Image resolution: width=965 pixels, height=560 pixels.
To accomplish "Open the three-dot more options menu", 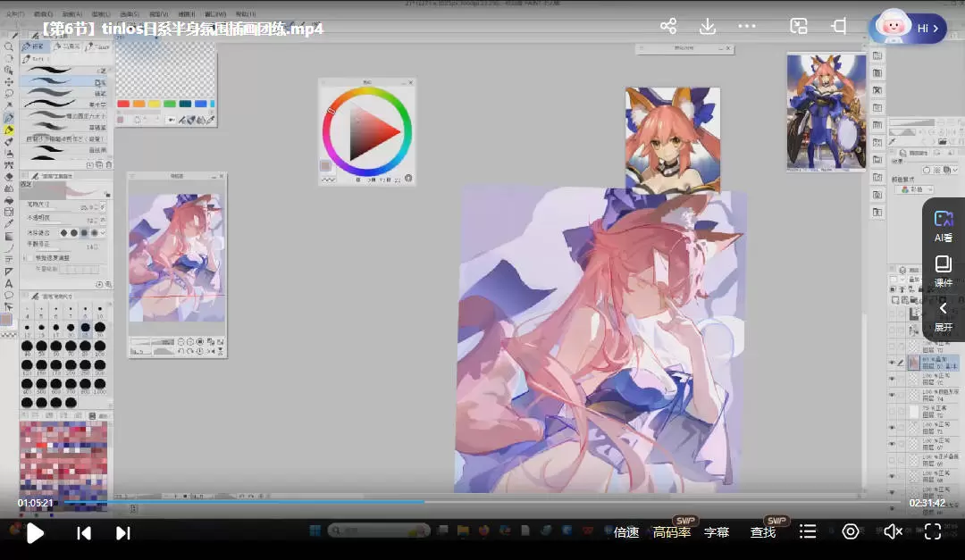I will pos(746,26).
